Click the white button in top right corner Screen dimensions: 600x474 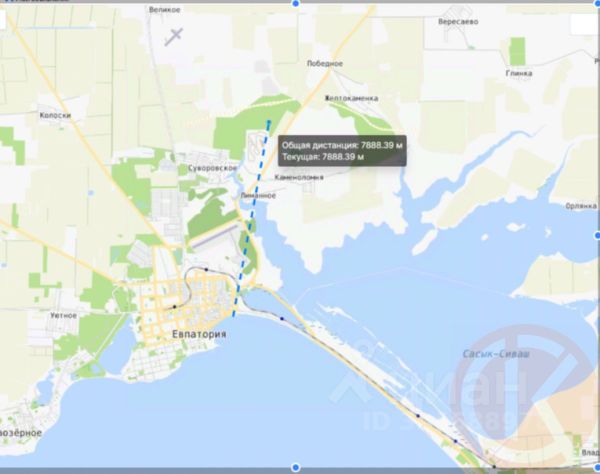(x=584, y=24)
